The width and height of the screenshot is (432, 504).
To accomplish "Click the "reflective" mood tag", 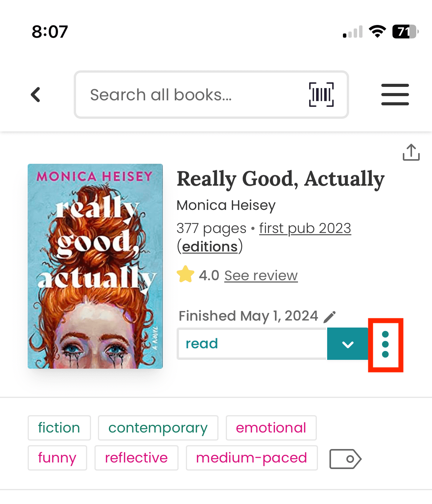I will [136, 458].
